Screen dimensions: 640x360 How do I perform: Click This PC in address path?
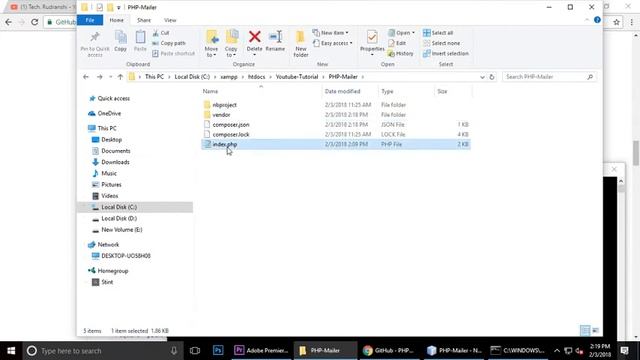coord(154,77)
